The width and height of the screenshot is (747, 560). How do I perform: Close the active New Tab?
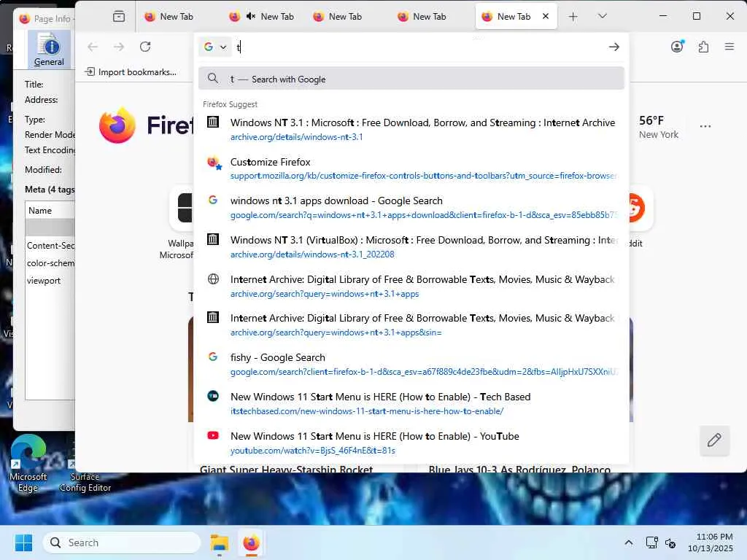click(x=546, y=16)
